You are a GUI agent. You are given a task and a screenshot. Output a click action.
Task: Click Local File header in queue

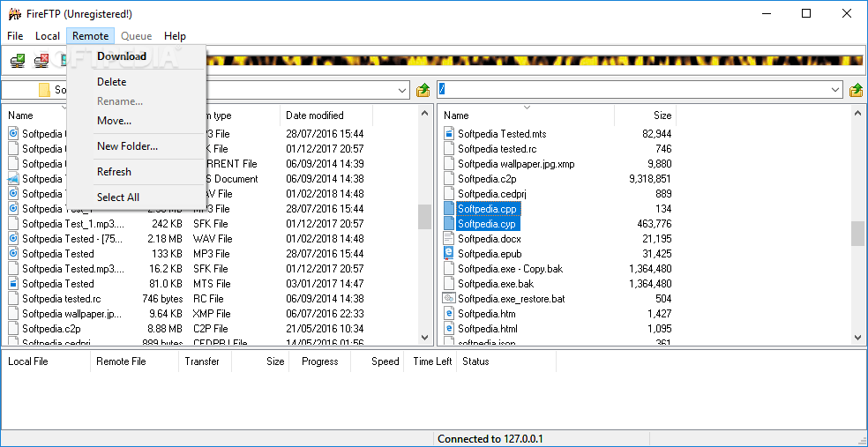tap(46, 361)
